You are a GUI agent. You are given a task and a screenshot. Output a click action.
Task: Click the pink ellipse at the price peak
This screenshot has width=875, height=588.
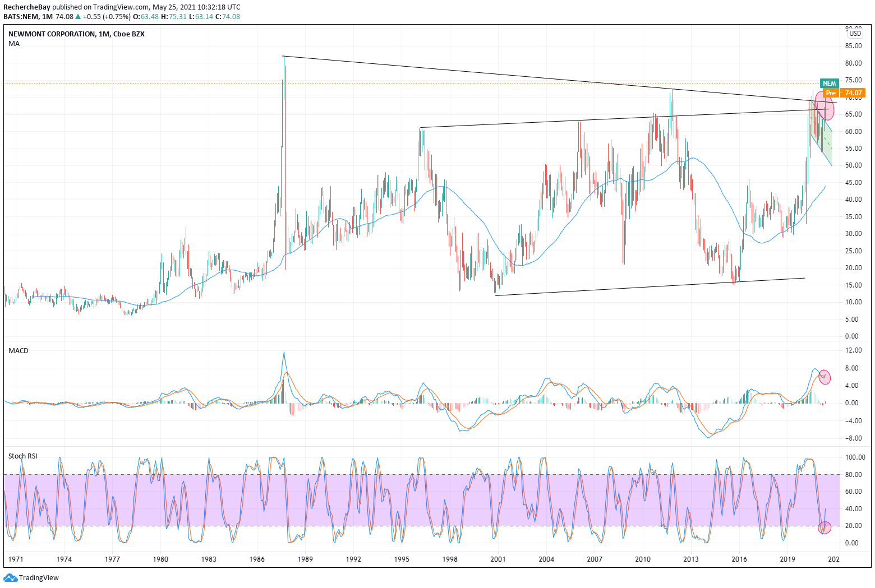click(825, 105)
